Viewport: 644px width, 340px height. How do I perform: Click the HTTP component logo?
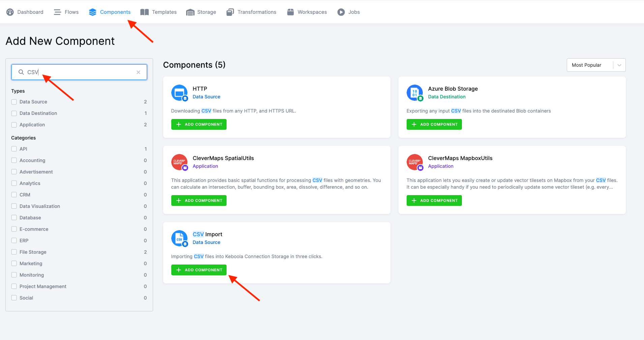coord(179,93)
